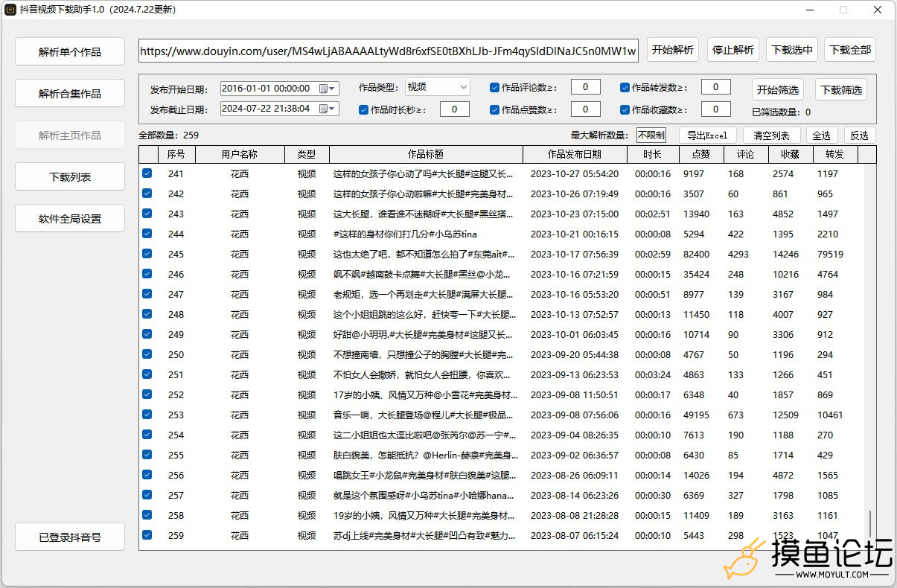Uncheck row 259 checkbox
Viewport: 897px width, 588px height.
[x=147, y=534]
